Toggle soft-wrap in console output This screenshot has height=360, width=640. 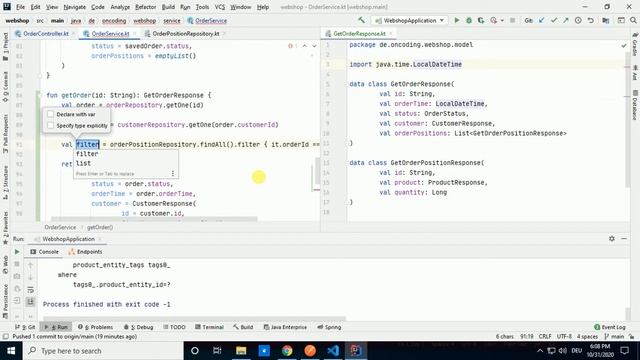30,290
